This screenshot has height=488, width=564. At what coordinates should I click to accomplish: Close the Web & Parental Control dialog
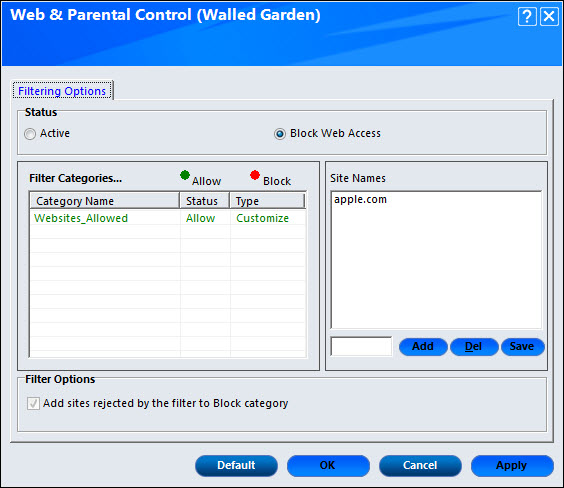click(549, 17)
